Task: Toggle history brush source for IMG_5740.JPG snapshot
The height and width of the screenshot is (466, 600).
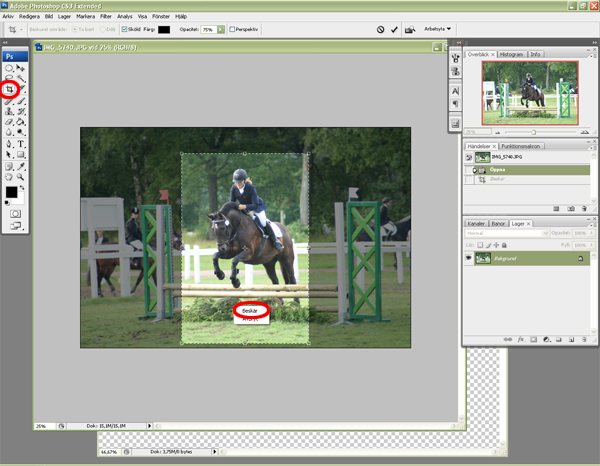Action: point(469,157)
